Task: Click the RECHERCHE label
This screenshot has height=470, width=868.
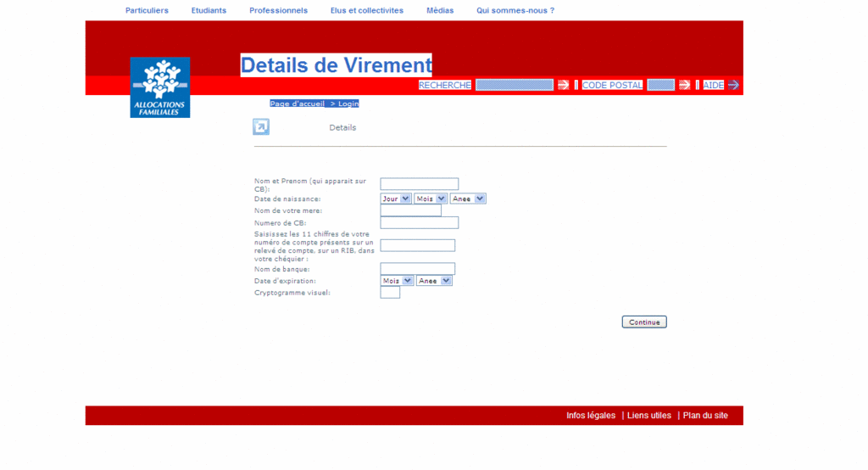Action: pyautogui.click(x=445, y=85)
